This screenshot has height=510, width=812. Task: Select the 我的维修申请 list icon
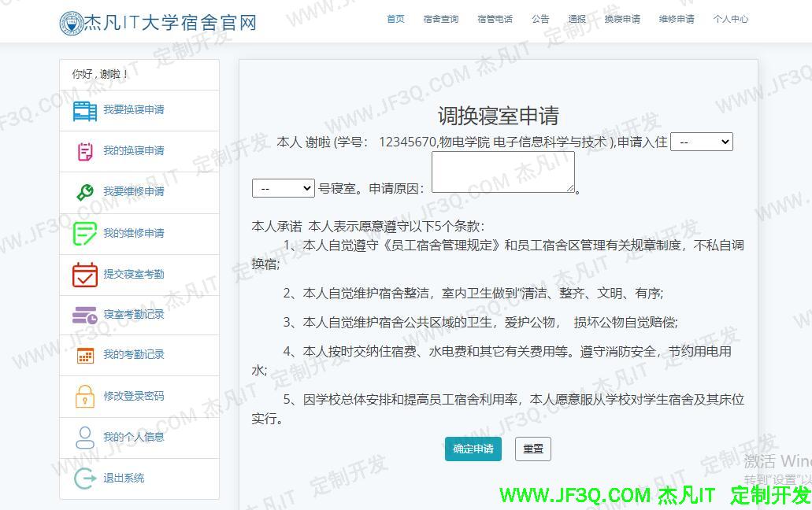click(85, 233)
